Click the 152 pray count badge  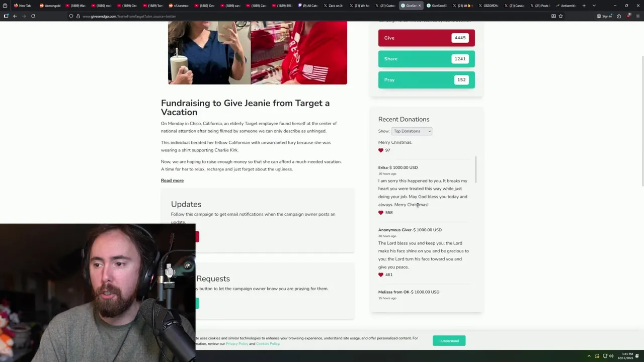pos(461,80)
